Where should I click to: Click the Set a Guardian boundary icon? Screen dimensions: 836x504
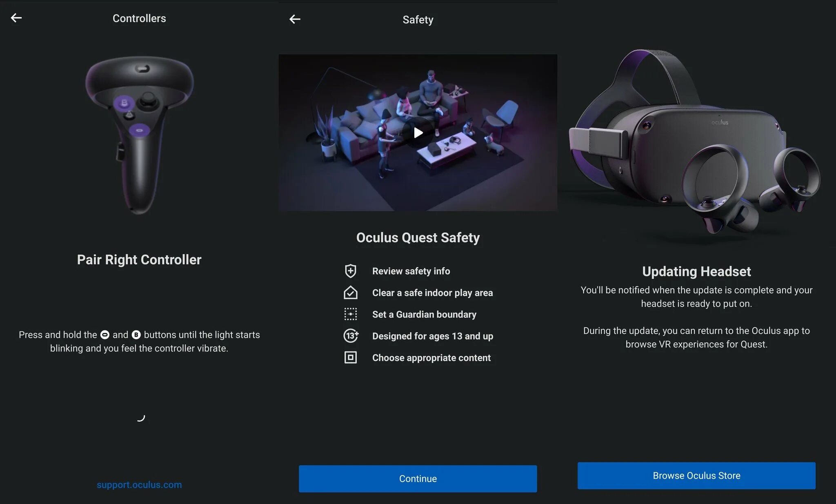351,314
